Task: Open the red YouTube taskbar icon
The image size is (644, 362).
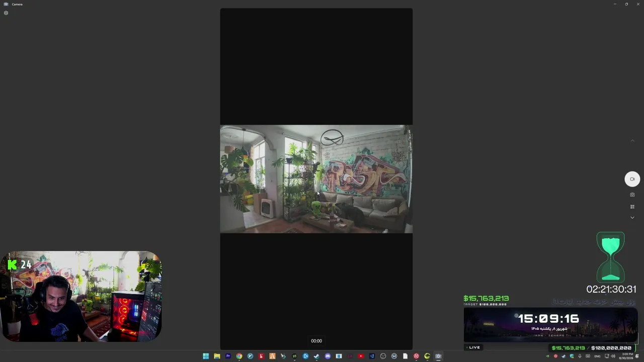Action: coord(361,356)
